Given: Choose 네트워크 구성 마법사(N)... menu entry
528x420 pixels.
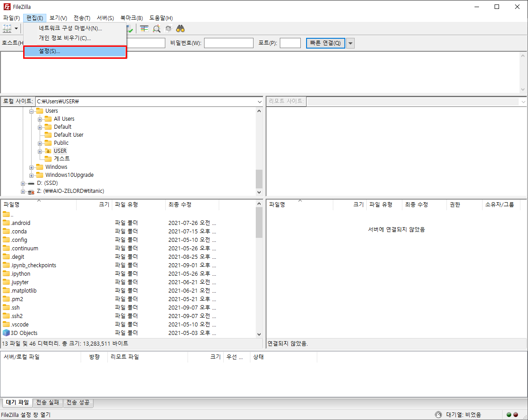Looking at the screenshot, I should coord(75,28).
